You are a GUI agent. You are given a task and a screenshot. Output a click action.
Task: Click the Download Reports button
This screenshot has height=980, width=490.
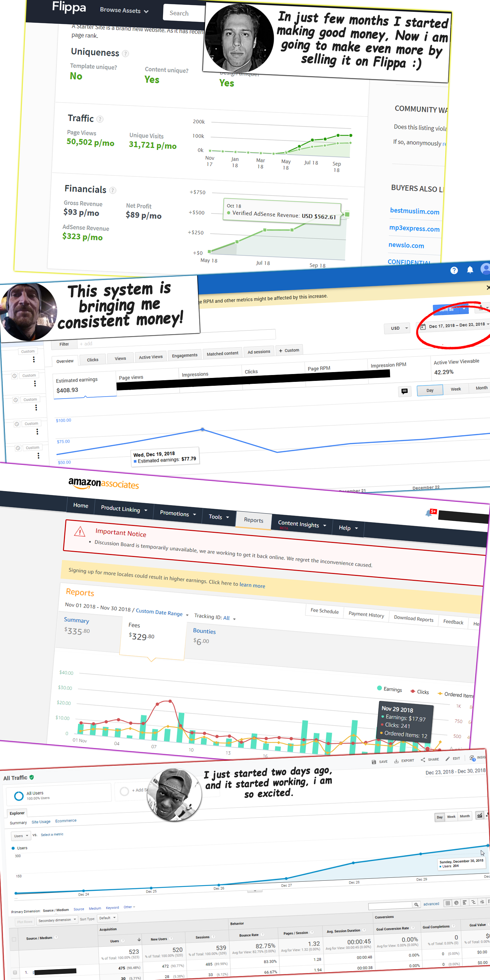point(414,619)
